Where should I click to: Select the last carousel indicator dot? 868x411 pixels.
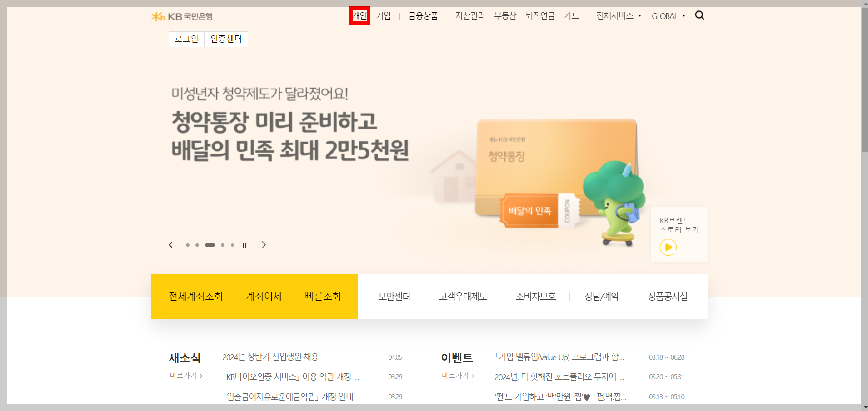[233, 245]
